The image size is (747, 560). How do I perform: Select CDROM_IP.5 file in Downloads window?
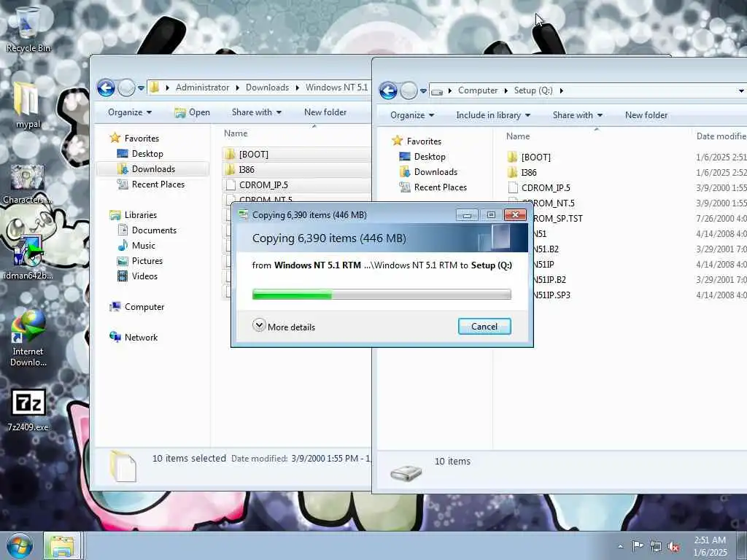(x=296, y=184)
